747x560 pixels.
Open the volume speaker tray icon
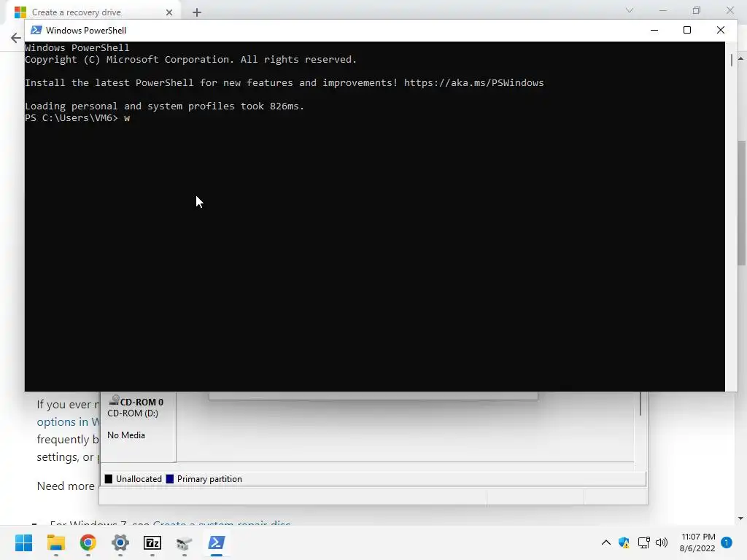pyautogui.click(x=661, y=542)
